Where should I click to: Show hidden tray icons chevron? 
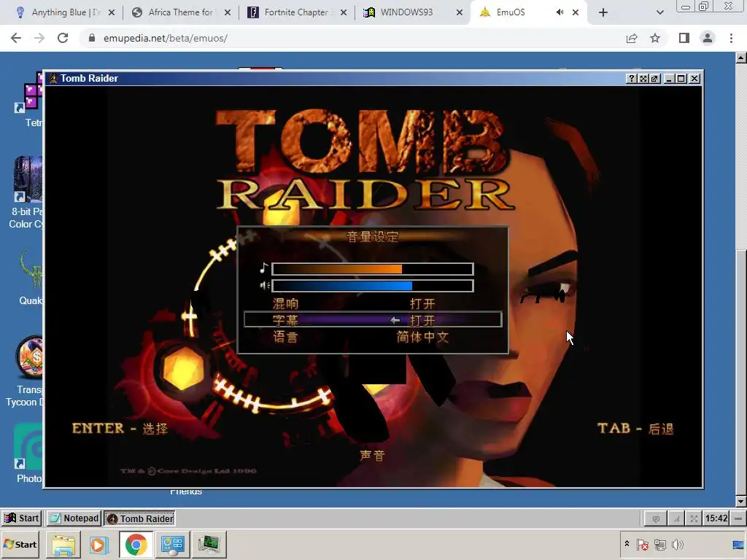pos(627,544)
